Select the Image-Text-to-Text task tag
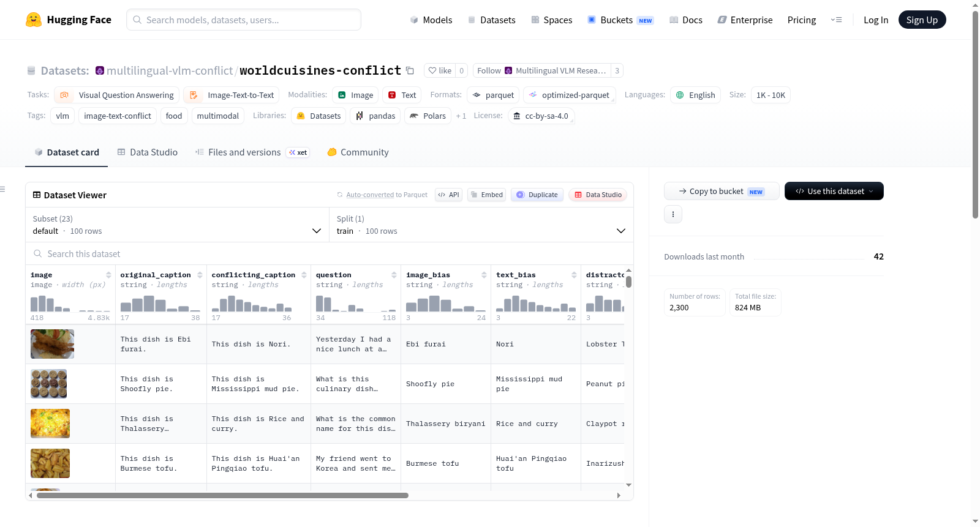 coord(232,95)
